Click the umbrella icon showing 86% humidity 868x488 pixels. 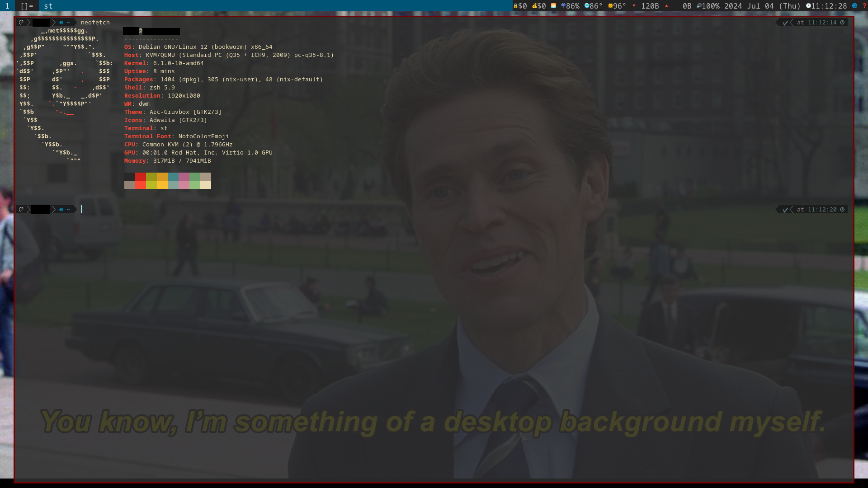click(x=564, y=6)
